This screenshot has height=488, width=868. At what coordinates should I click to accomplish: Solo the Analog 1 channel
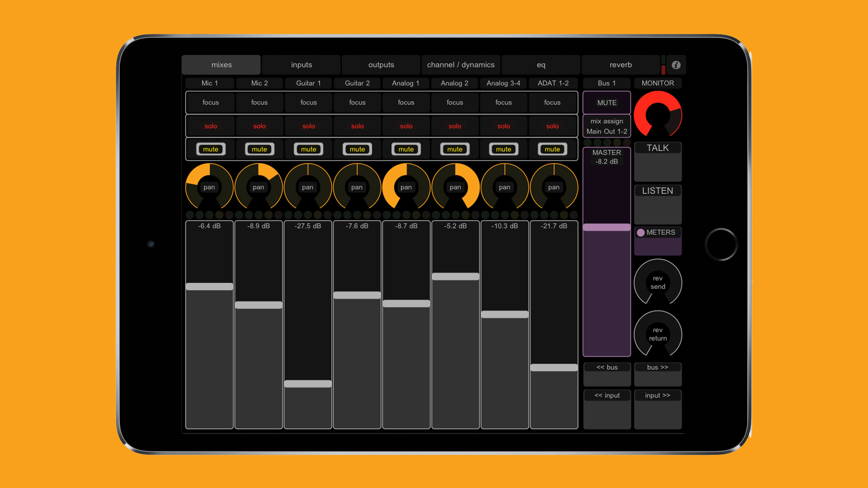pyautogui.click(x=406, y=126)
